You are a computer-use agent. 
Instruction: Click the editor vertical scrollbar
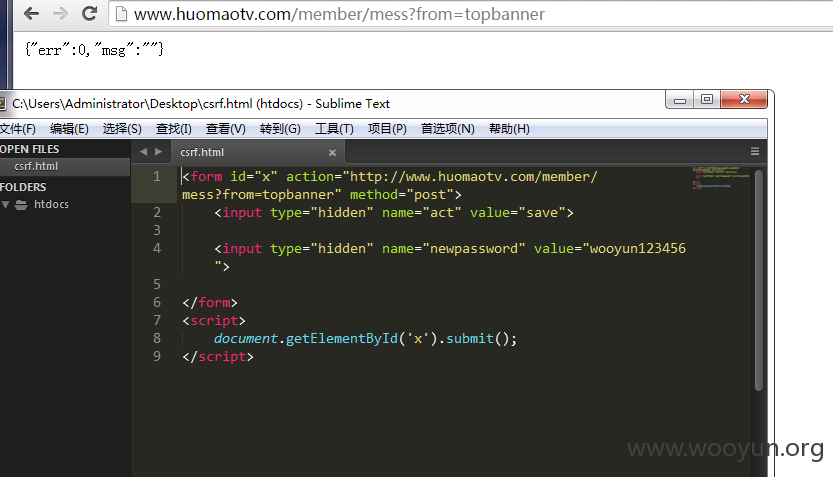click(x=759, y=280)
